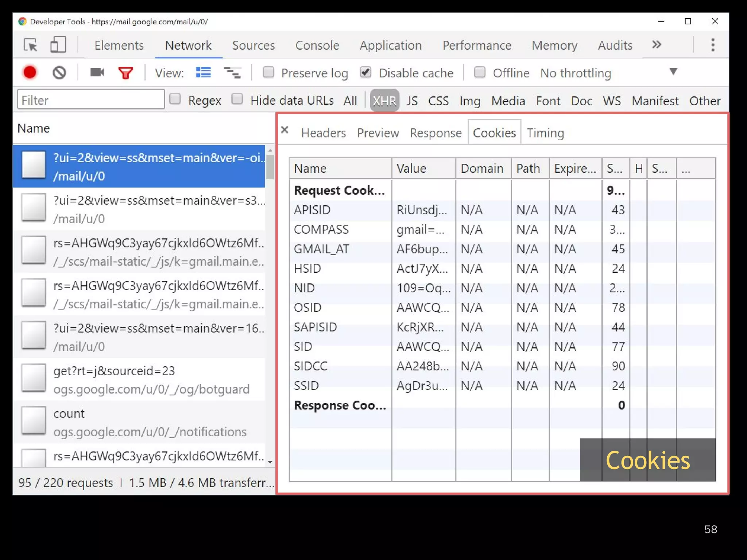The height and width of the screenshot is (560, 747).
Task: Activate the inspect element selector icon
Action: point(31,45)
